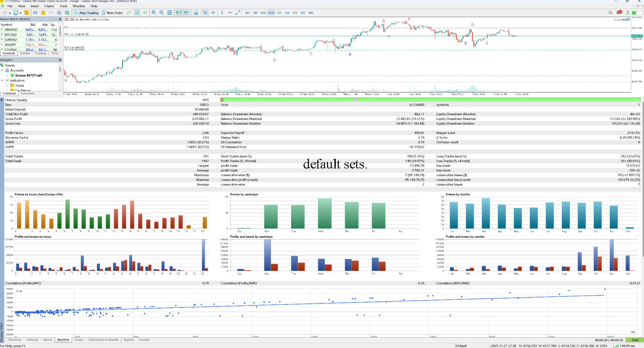Screen dimensions: 644x348
Task: Select the H1 timeframe
Action: tap(279, 13)
